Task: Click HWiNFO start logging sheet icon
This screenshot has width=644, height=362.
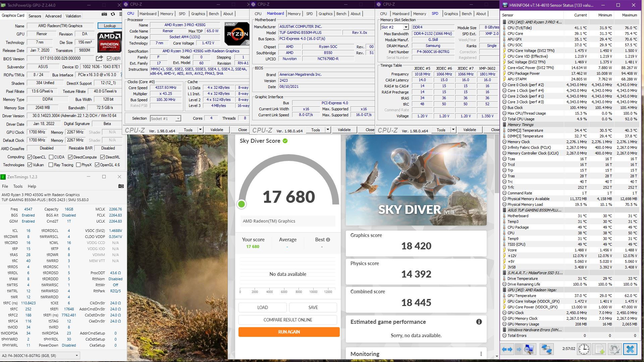Action: (600, 349)
